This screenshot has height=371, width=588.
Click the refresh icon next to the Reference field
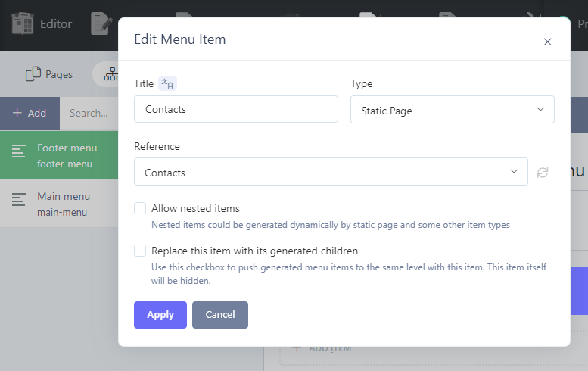(543, 173)
